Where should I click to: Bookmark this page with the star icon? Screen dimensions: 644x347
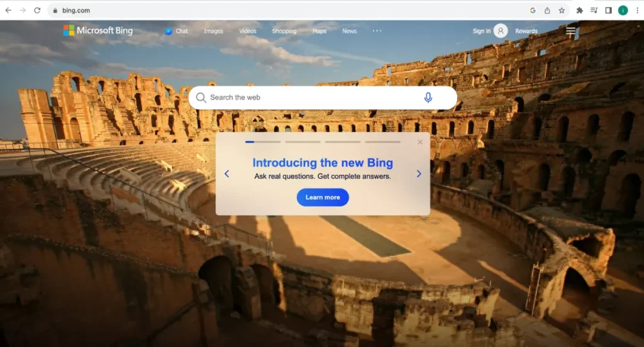tap(562, 10)
